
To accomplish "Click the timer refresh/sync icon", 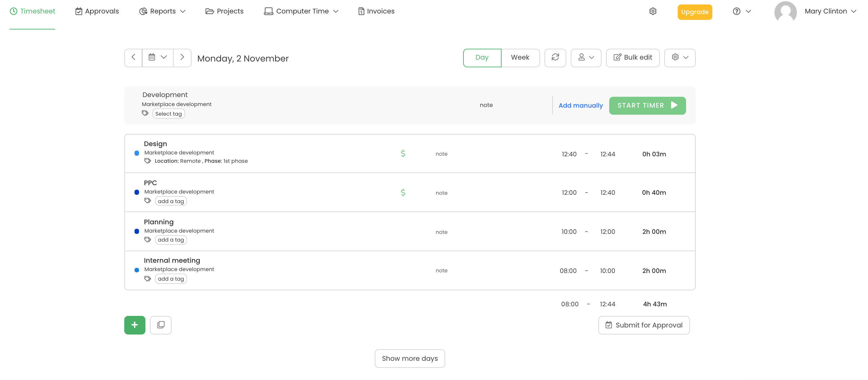I will [x=555, y=58].
